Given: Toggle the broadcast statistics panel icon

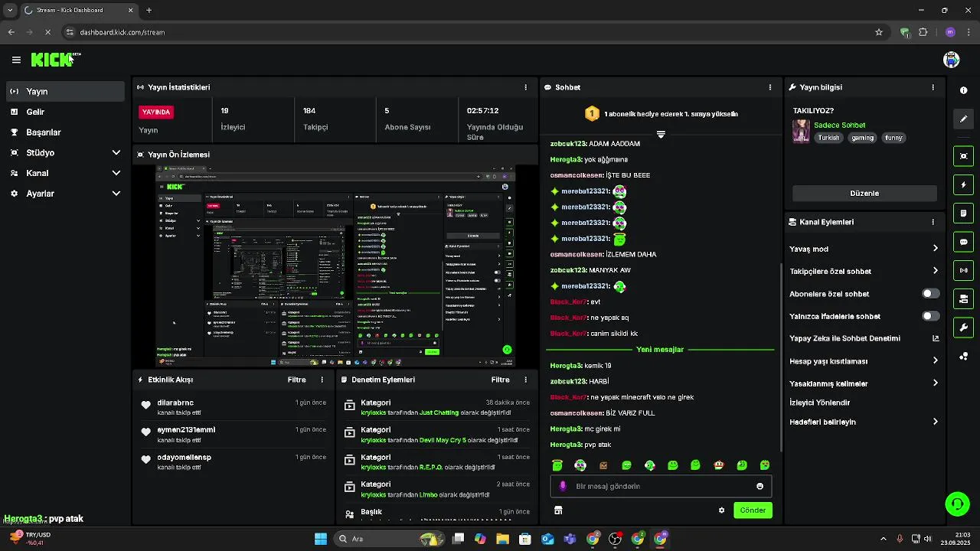Looking at the screenshot, I should point(963,270).
